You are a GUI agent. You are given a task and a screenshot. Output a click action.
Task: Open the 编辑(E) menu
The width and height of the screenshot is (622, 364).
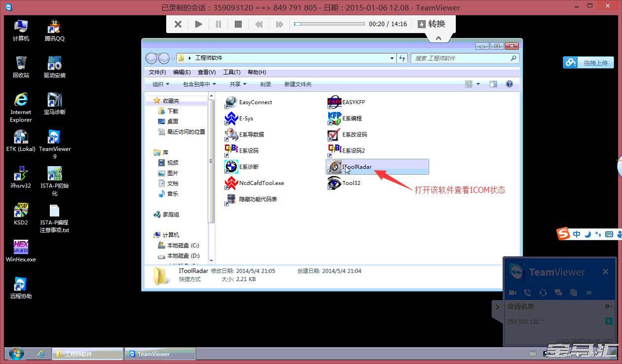[x=182, y=72]
